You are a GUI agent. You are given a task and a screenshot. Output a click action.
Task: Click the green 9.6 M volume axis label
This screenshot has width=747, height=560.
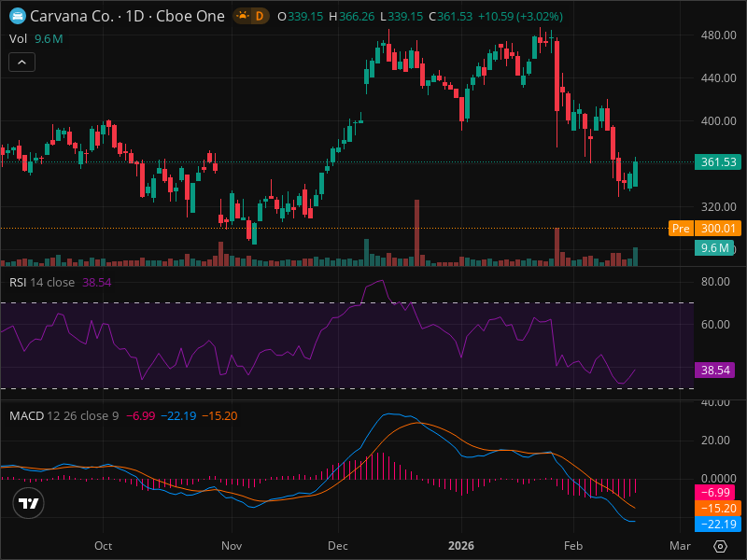(714, 248)
